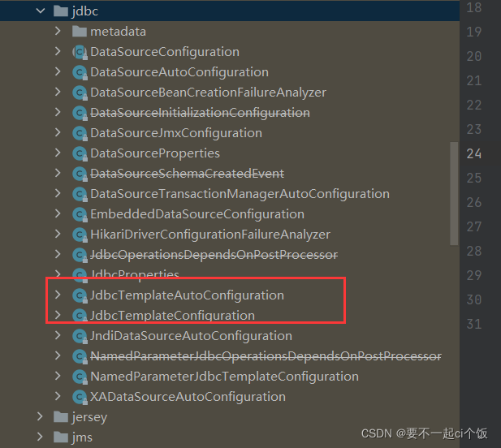Collapse the jdbc folder chevron
Image resolution: width=501 pixels, height=448 pixels.
tap(41, 11)
